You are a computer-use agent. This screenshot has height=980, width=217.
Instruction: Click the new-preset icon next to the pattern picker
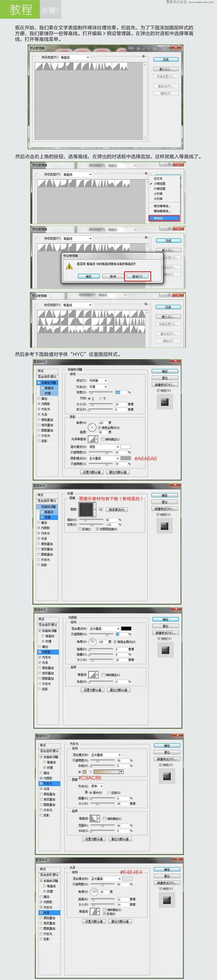coord(101,509)
